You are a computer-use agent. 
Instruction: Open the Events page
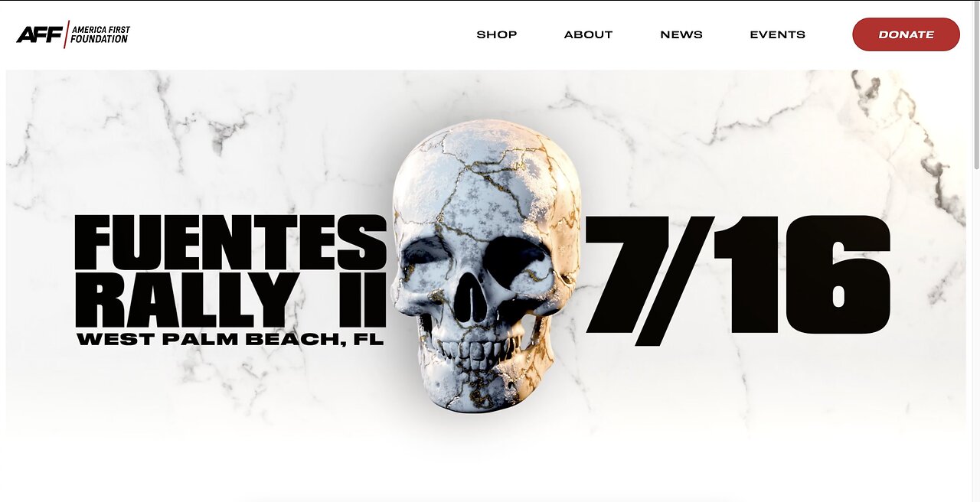click(x=777, y=34)
